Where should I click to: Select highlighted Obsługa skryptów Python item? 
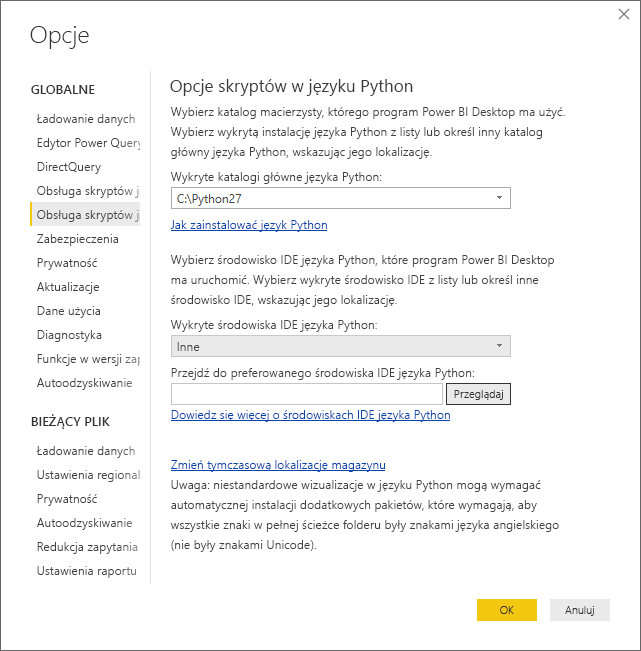(x=86, y=215)
